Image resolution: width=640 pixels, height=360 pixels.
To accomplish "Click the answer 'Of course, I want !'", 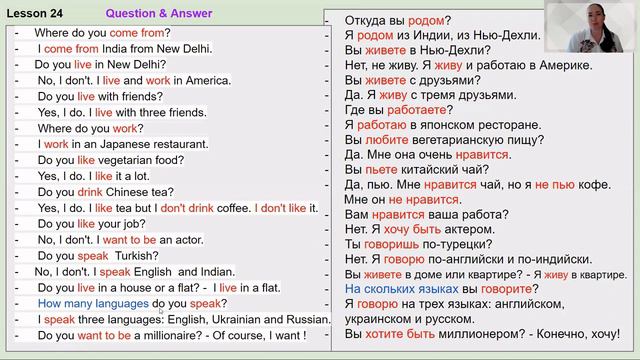I will (260, 336).
